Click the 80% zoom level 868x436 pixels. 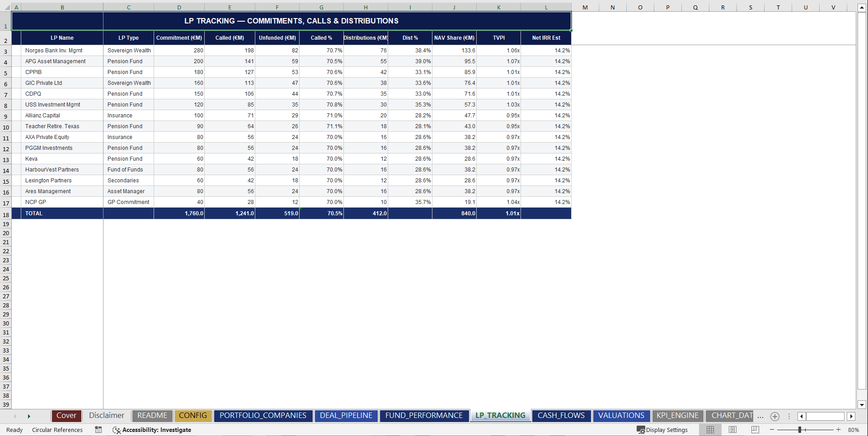click(x=854, y=430)
